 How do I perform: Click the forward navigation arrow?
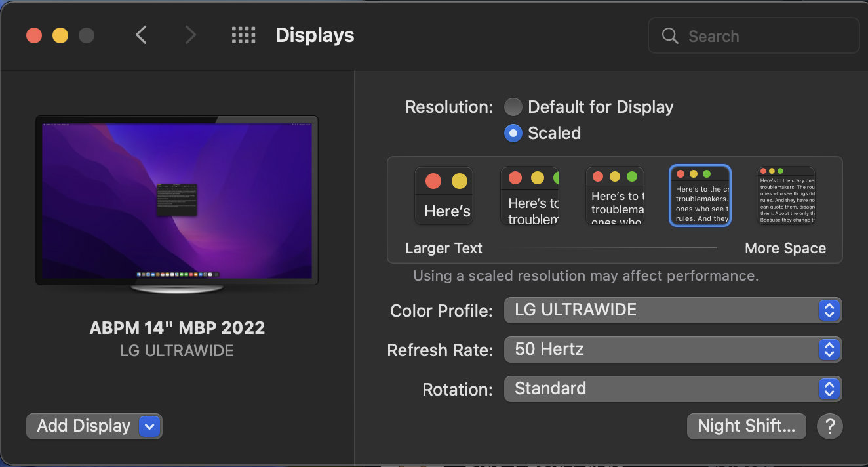pyautogui.click(x=189, y=35)
